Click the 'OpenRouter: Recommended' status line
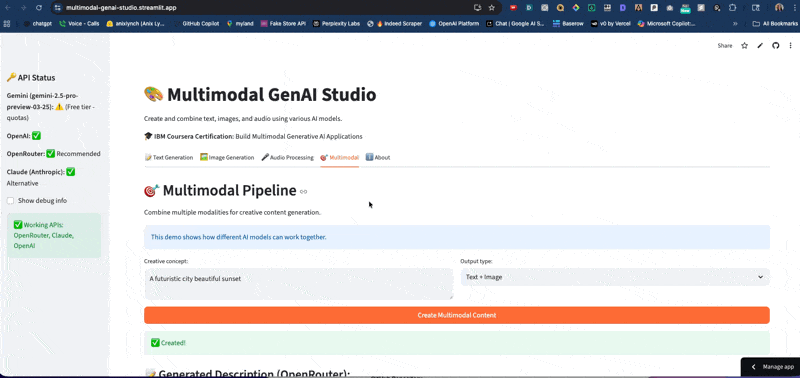800x378 pixels. coord(54,154)
